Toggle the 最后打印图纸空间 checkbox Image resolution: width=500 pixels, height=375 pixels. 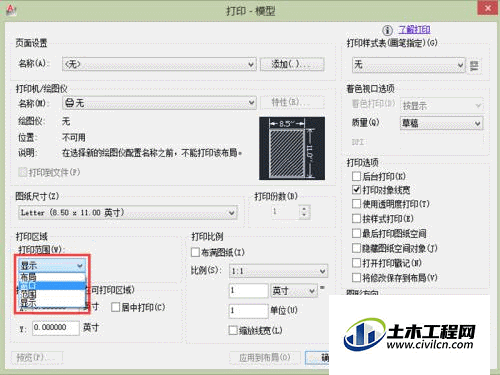356,233
